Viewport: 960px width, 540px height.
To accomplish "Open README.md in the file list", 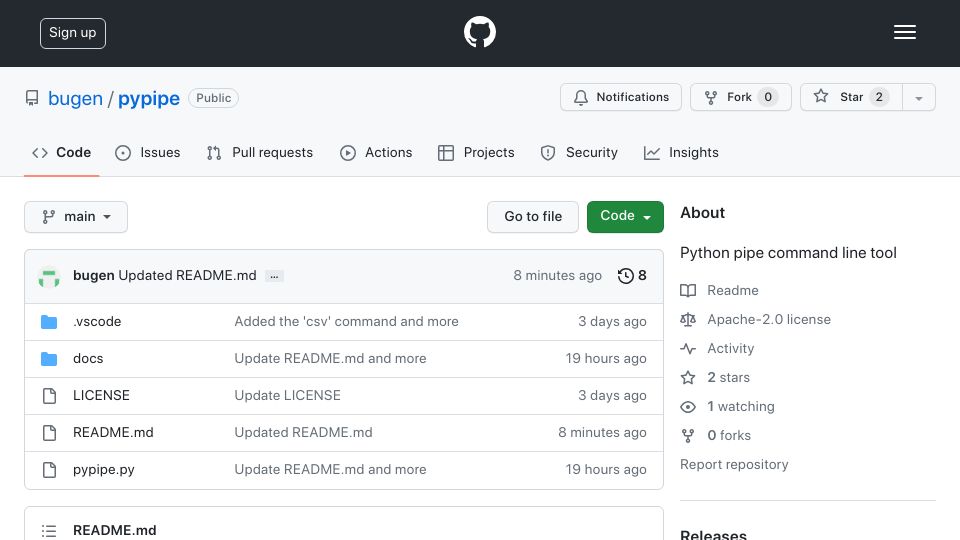I will click(113, 433).
